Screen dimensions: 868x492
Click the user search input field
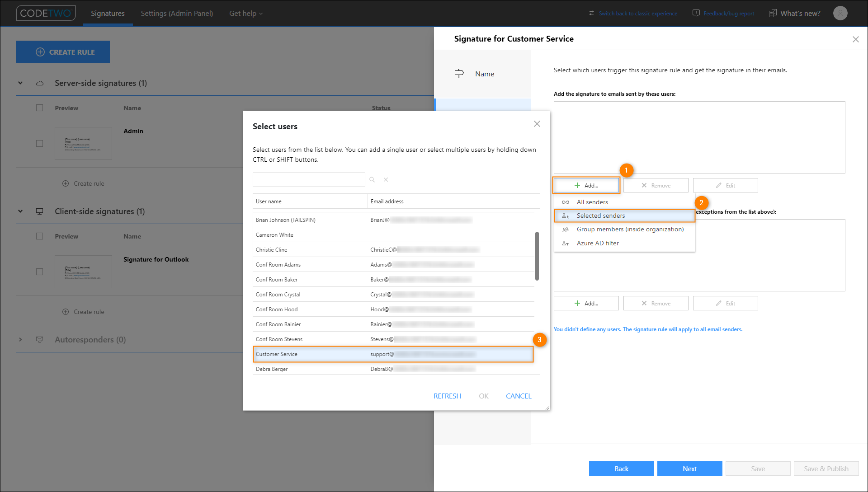[x=309, y=180]
